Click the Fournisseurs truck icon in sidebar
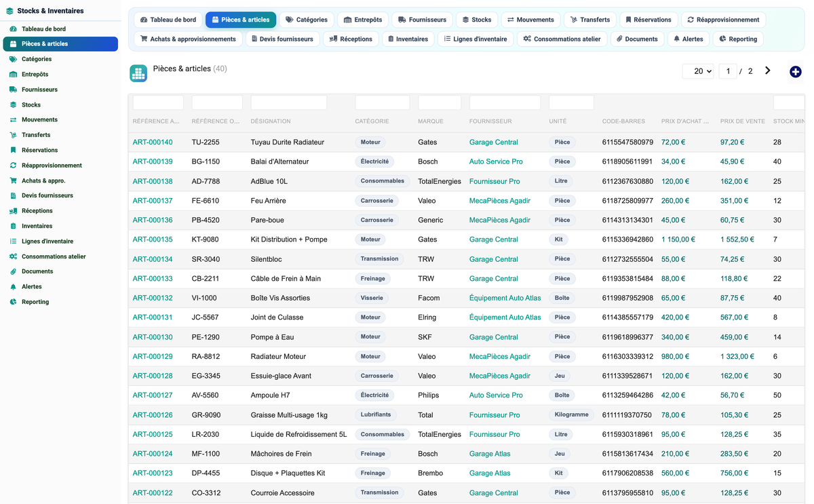814x504 pixels. 13,90
